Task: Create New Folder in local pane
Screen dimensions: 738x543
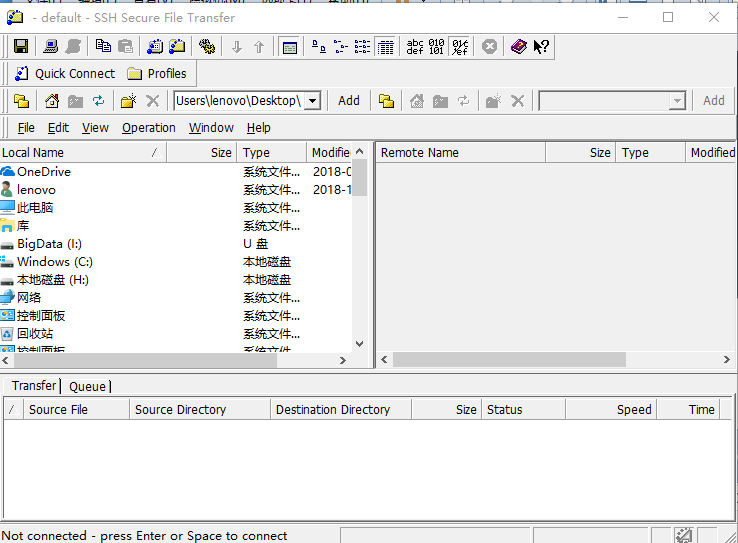Action: point(128,101)
